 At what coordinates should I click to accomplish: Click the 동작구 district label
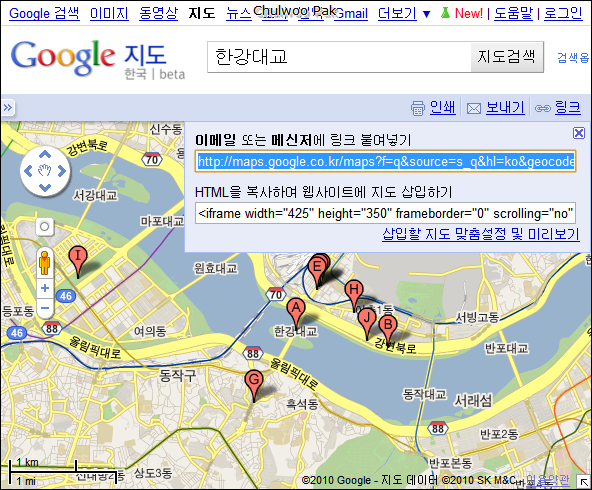177,376
